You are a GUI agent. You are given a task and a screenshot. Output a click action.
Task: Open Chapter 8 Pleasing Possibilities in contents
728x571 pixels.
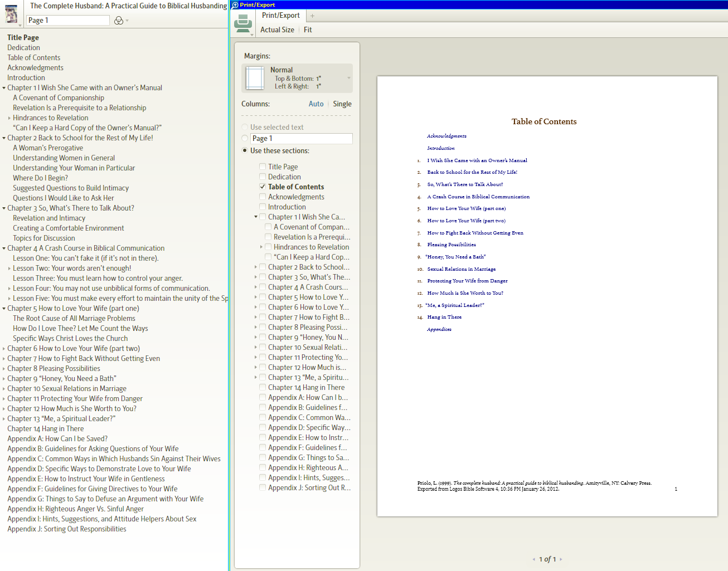point(54,369)
